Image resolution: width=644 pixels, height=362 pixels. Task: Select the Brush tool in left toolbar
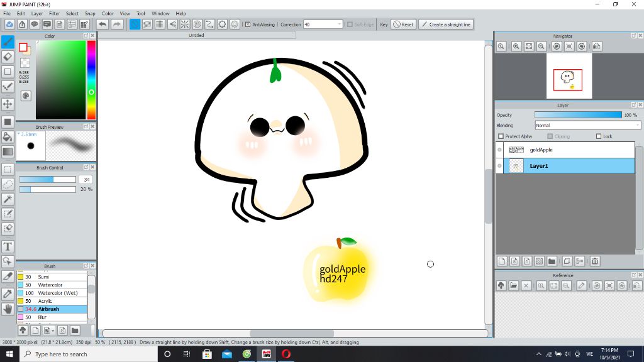(8, 41)
